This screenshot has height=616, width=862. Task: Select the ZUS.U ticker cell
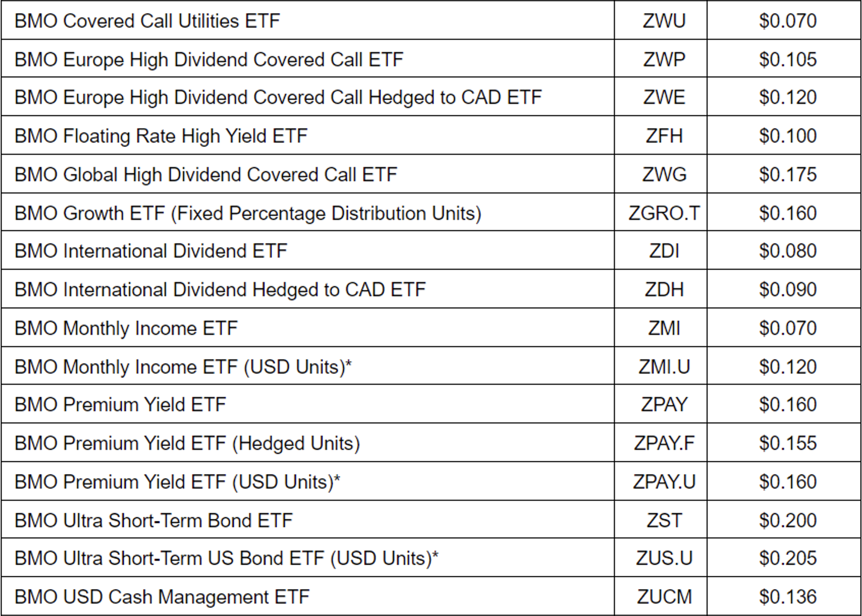click(664, 558)
